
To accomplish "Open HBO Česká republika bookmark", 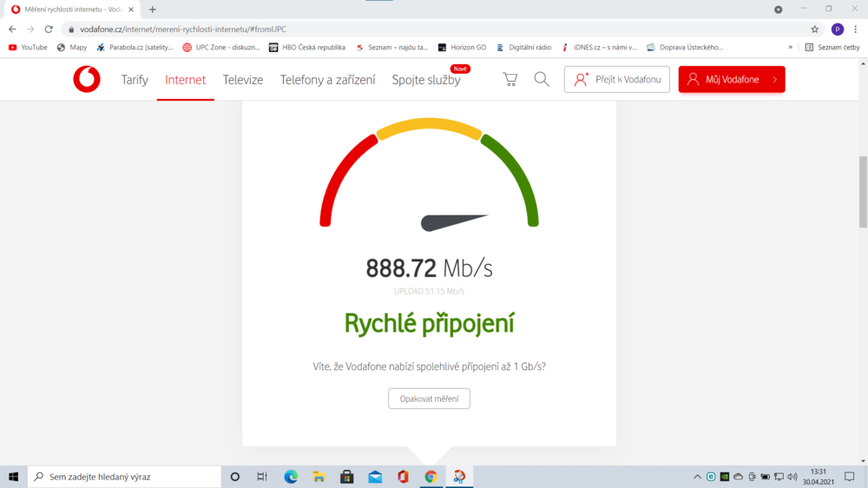I will coord(306,48).
